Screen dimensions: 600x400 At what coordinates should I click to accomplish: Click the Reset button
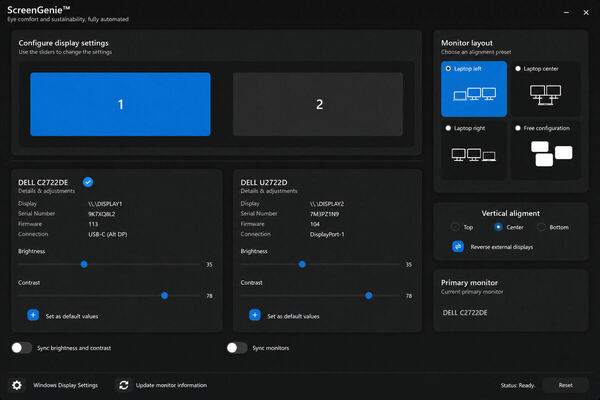[x=565, y=385]
